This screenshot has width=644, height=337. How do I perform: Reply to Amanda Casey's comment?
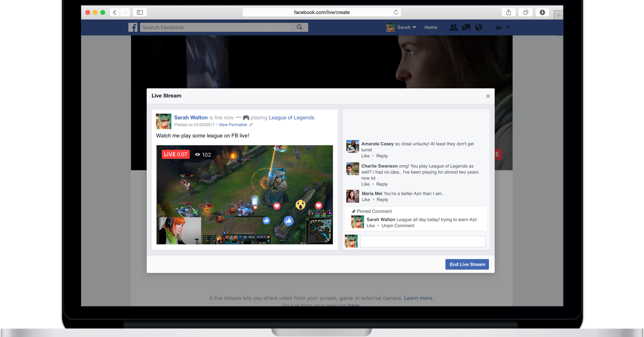click(x=382, y=156)
